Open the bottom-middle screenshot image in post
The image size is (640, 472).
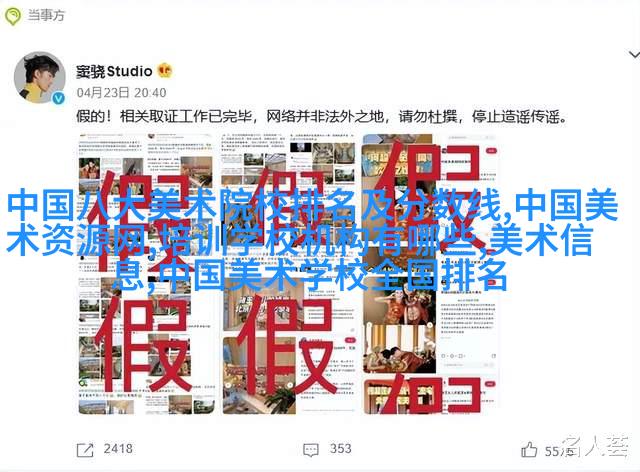288,345
